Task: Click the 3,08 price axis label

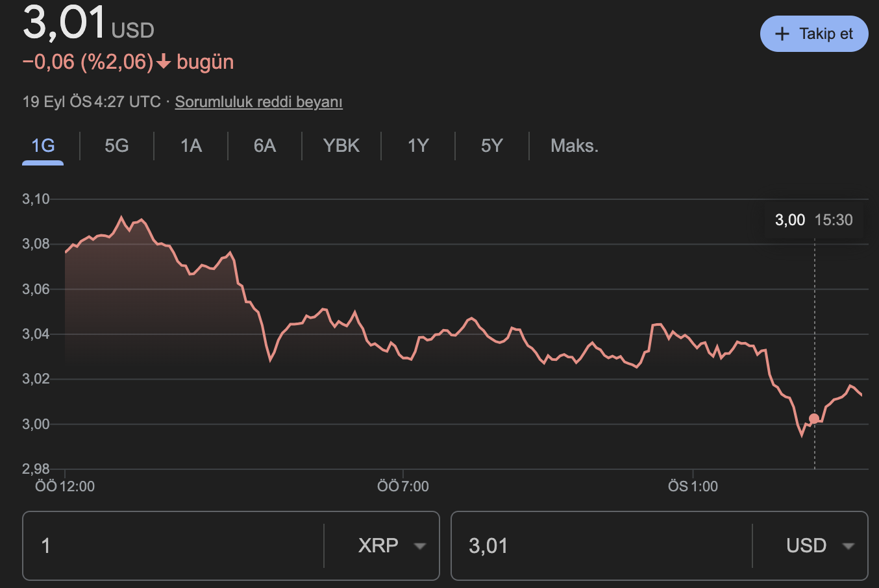Action: [x=36, y=244]
